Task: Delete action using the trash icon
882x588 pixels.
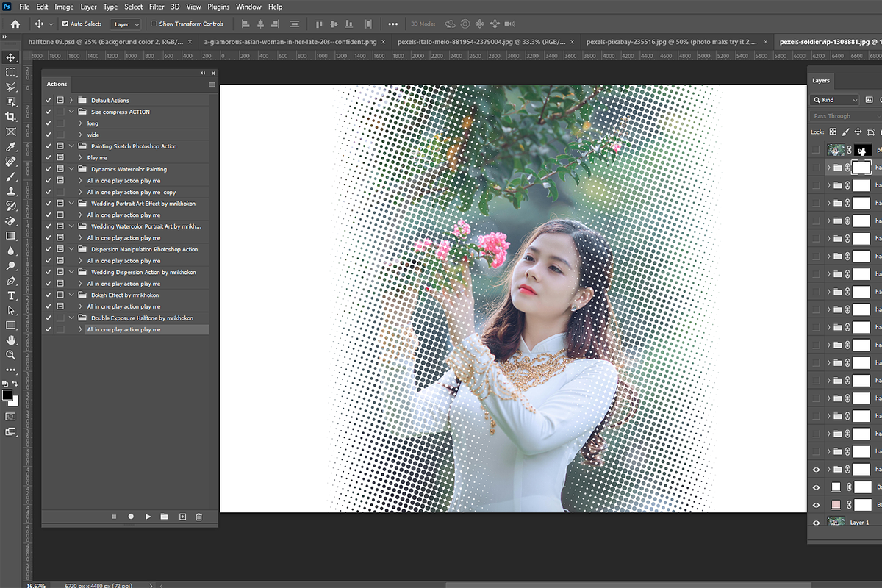Action: coord(198,517)
